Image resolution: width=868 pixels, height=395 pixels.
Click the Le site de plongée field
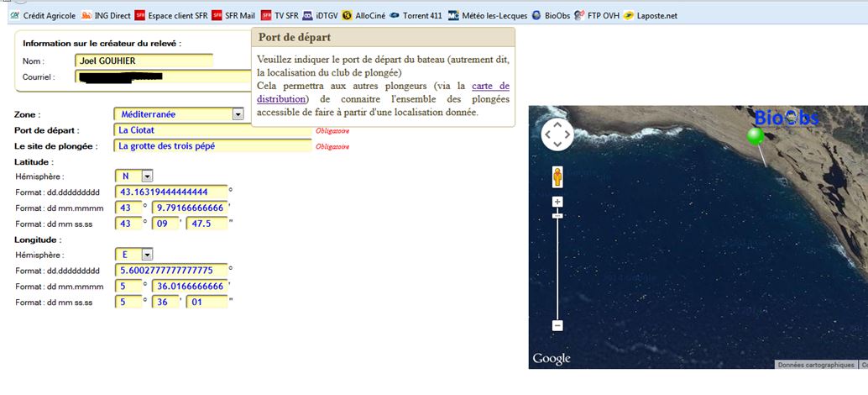pos(212,146)
